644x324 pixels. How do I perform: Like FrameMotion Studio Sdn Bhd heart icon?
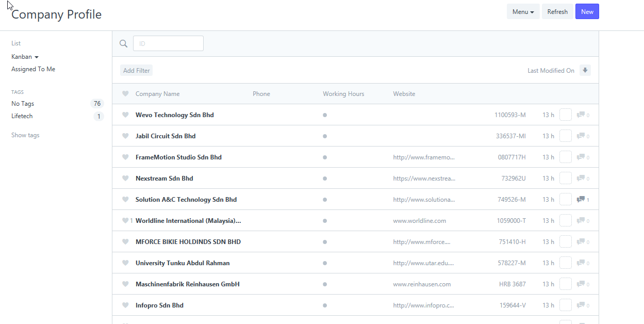coord(125,157)
